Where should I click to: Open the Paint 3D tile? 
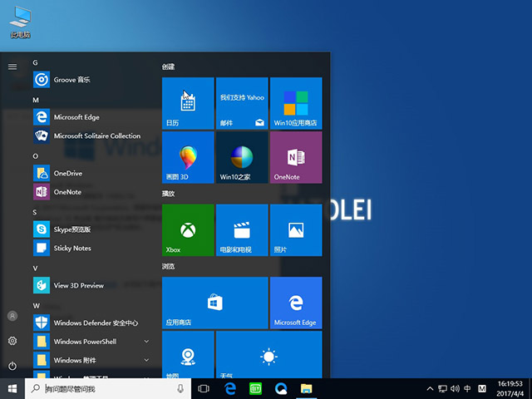(x=187, y=157)
